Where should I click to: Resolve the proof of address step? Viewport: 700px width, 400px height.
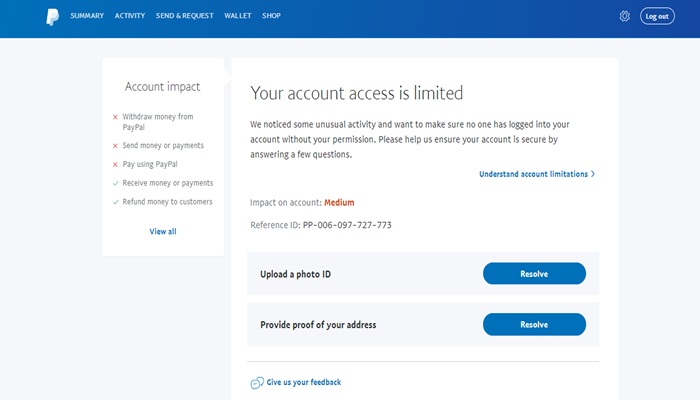pyautogui.click(x=534, y=324)
